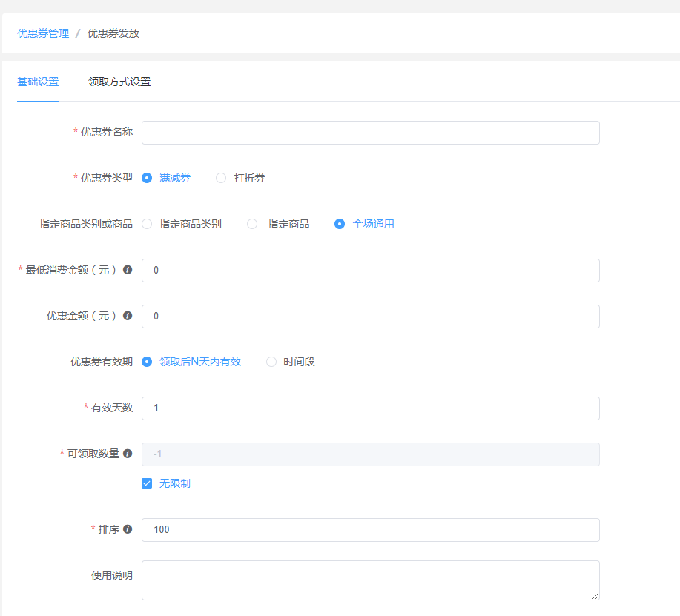The image size is (680, 616).
Task: Click the 优惠券有效期 field label
Action: click(102, 362)
